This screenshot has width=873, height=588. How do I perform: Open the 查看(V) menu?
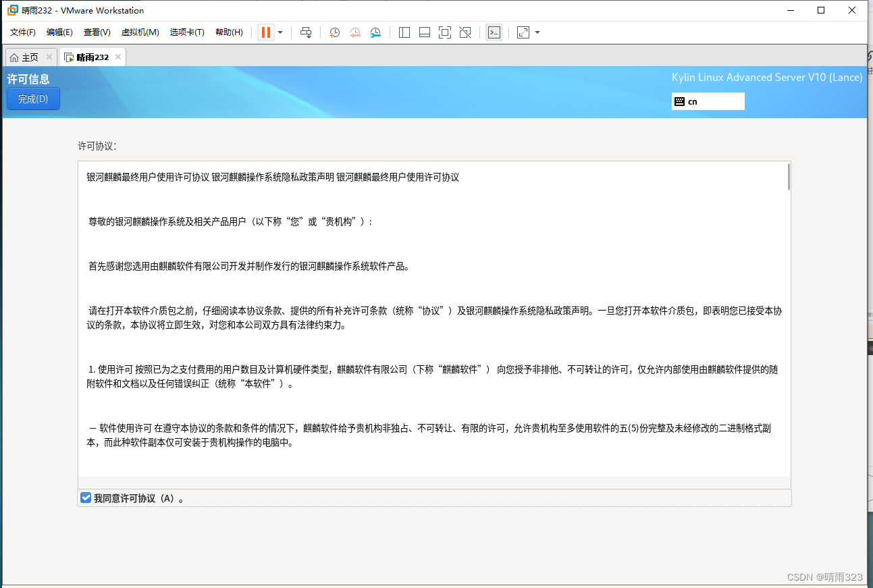(x=97, y=32)
